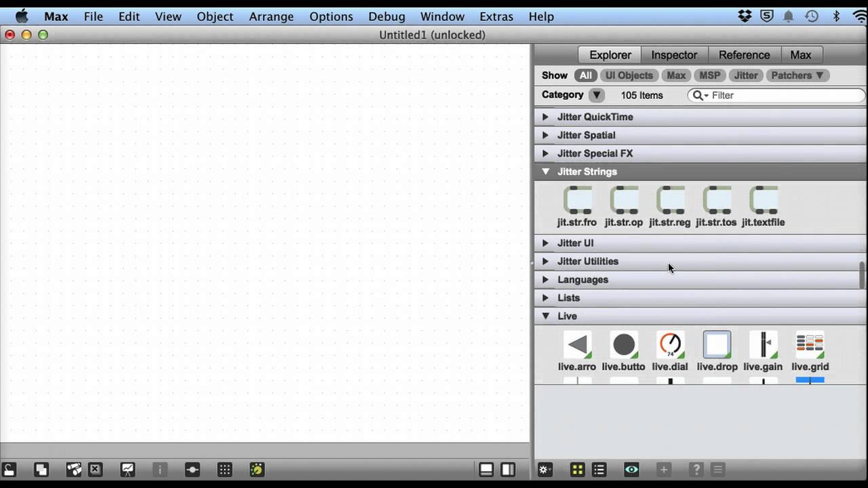
Task: Open the Debug menu
Action: (387, 16)
